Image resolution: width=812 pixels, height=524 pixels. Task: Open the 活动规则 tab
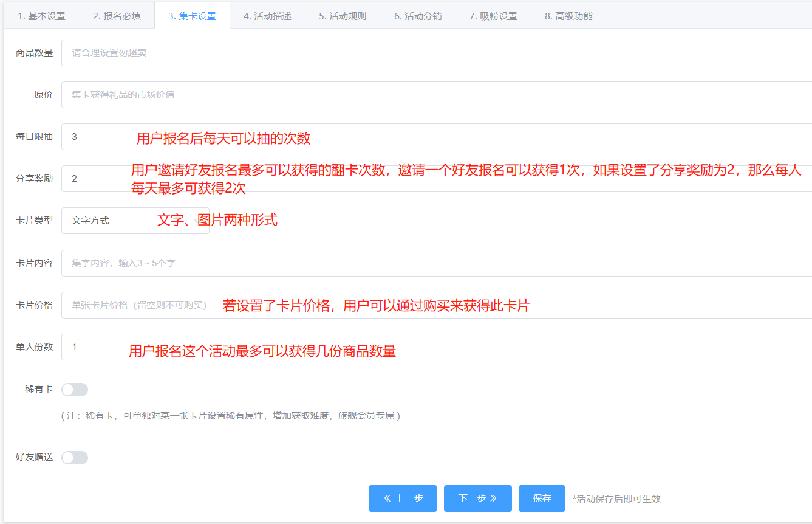pyautogui.click(x=343, y=16)
